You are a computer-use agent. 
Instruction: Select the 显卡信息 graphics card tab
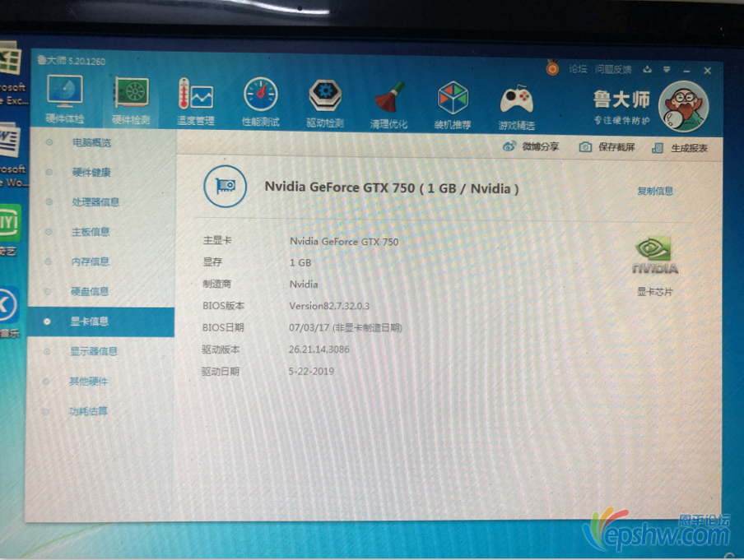tap(100, 322)
